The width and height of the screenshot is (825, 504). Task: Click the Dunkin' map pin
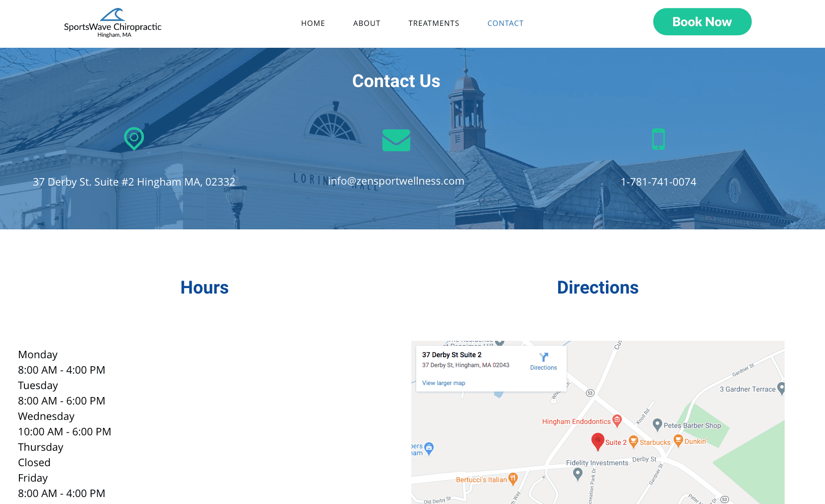(678, 440)
